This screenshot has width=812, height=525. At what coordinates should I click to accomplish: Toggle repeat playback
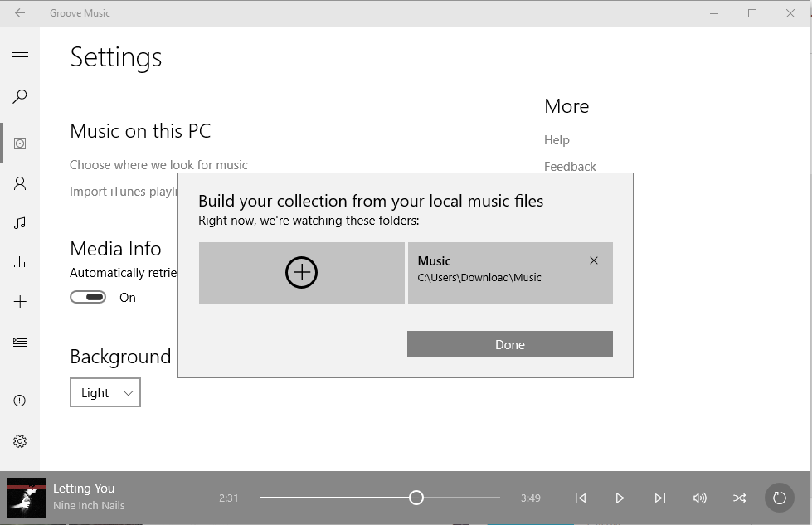tap(780, 498)
